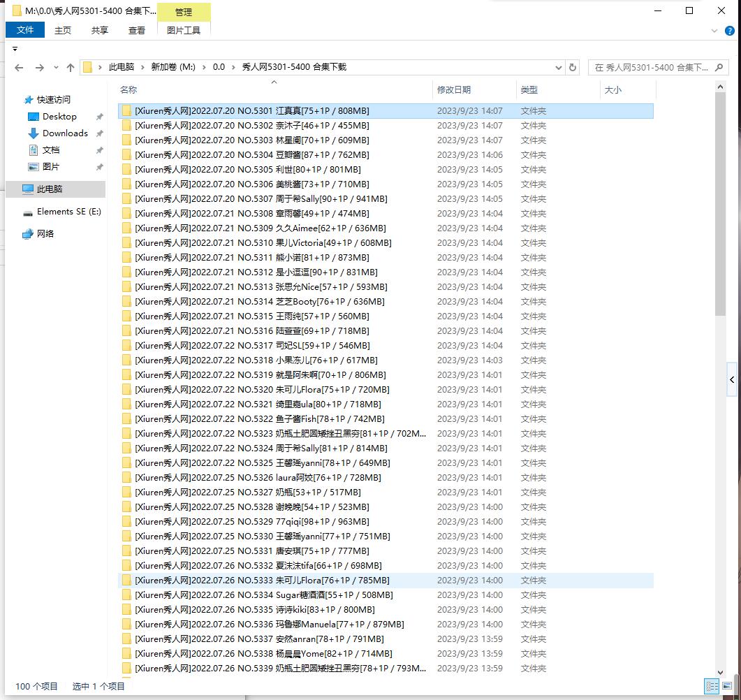Focus the folder search box
Image resolution: width=741 pixels, height=700 pixels.
(659, 67)
